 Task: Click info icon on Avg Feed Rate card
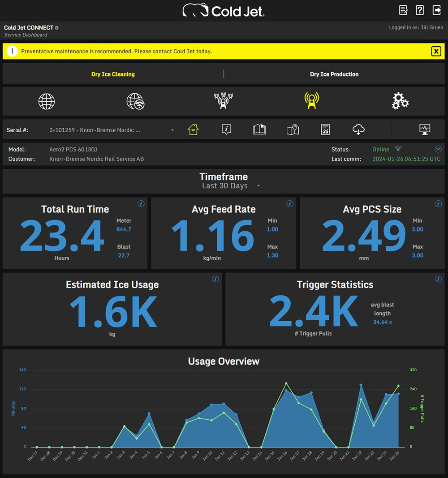(x=289, y=204)
